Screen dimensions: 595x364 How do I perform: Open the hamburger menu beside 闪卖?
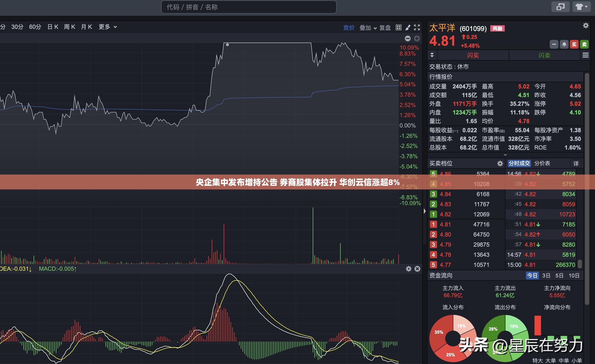coord(586,55)
